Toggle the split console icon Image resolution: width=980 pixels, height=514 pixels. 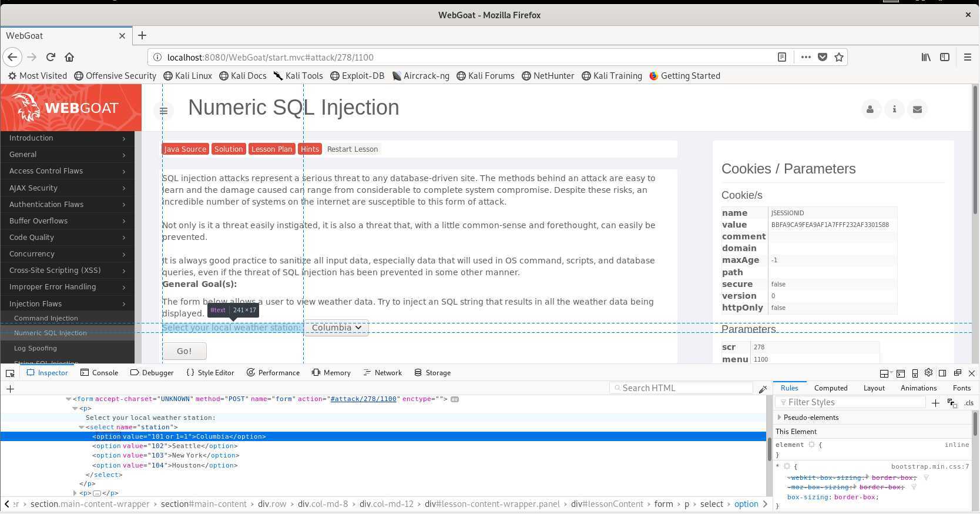tap(900, 373)
